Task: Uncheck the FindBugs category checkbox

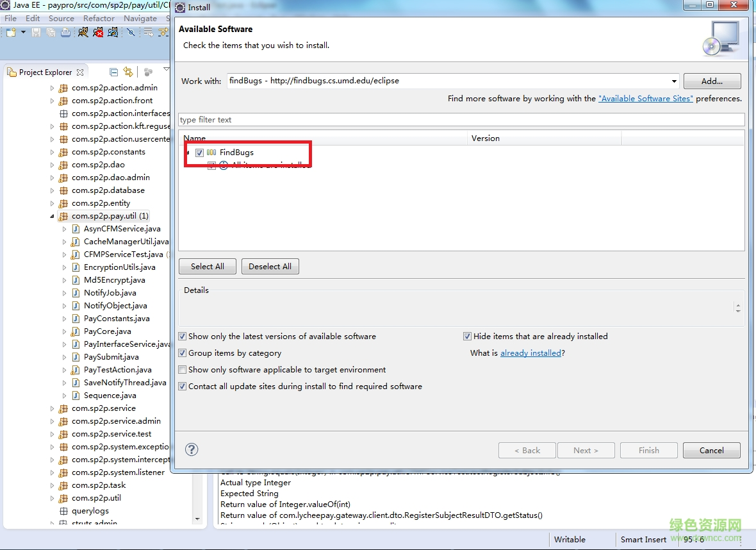Action: click(x=199, y=153)
